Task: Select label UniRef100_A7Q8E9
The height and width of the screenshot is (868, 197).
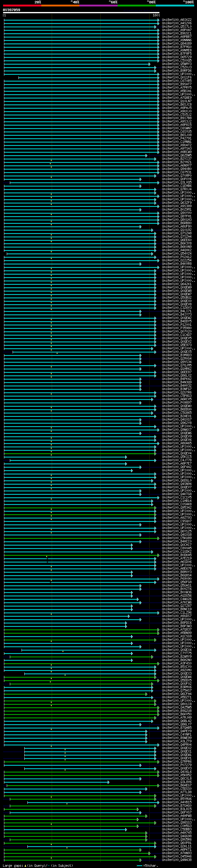Action: pyautogui.click(x=177, y=98)
